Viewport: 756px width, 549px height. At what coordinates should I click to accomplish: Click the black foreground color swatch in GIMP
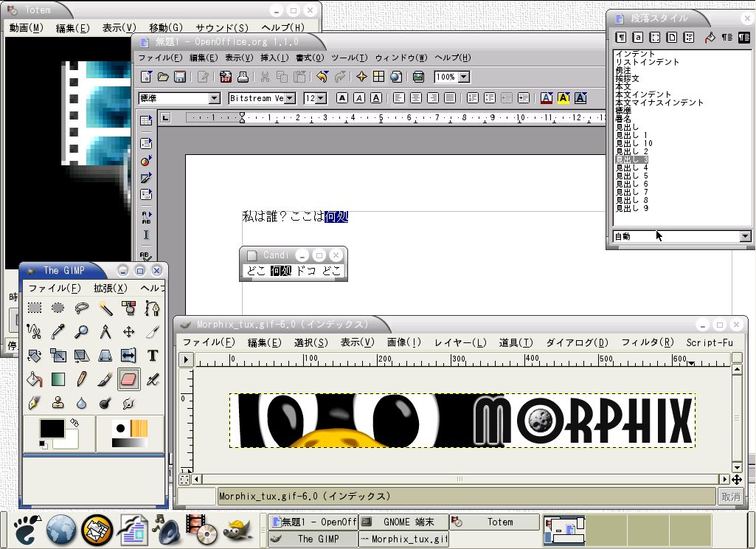click(52, 428)
